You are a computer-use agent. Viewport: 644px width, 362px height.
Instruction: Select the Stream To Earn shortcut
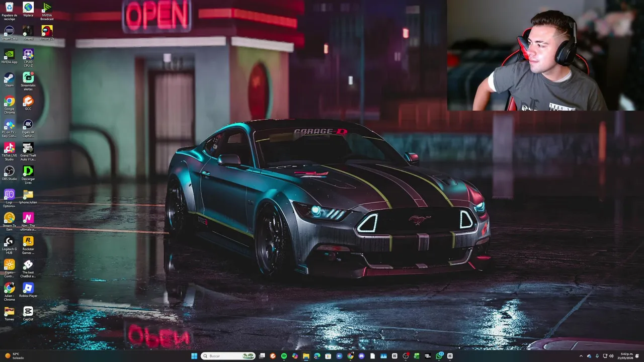click(x=9, y=221)
